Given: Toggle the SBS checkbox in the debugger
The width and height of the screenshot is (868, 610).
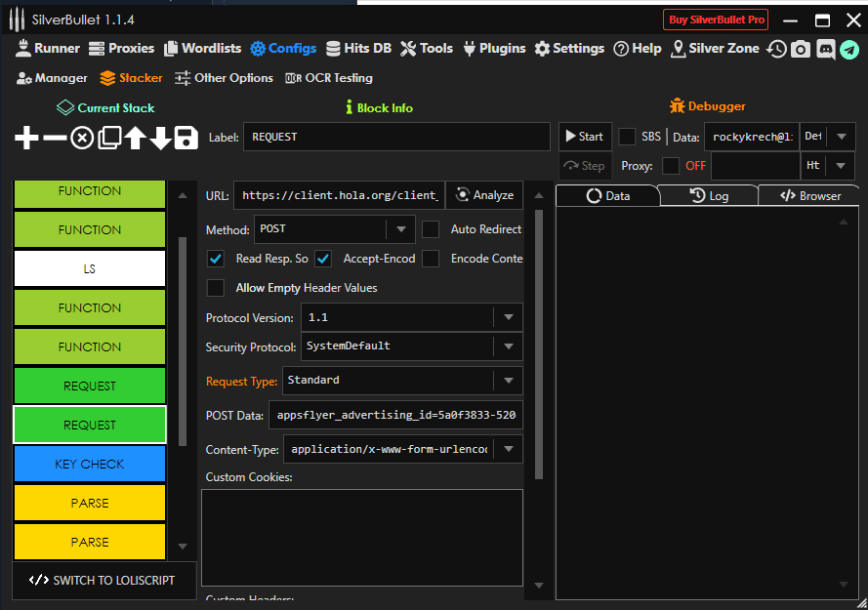Looking at the screenshot, I should click(627, 137).
